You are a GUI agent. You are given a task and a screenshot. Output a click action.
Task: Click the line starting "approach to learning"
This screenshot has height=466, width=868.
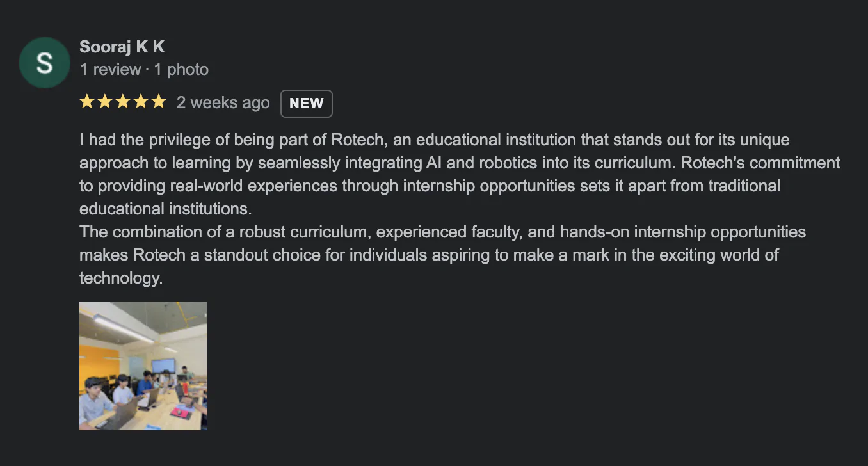459,163
